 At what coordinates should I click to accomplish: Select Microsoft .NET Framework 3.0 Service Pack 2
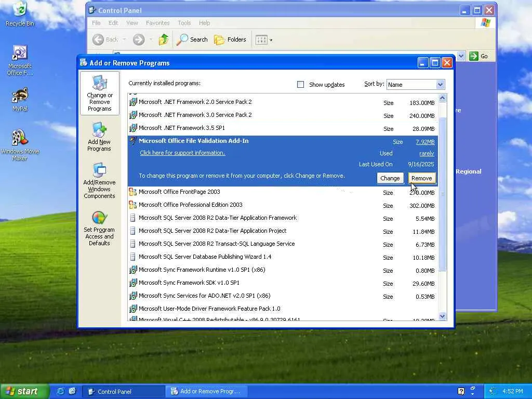[x=283, y=115]
